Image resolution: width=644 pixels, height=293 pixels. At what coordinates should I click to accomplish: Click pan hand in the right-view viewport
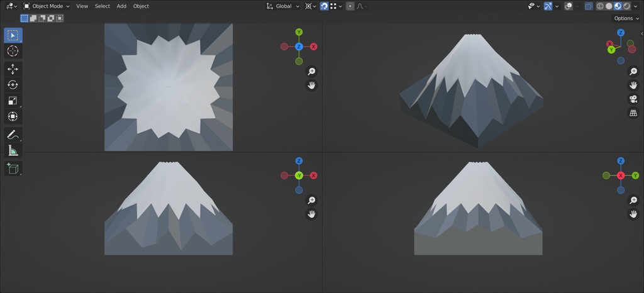(x=633, y=214)
